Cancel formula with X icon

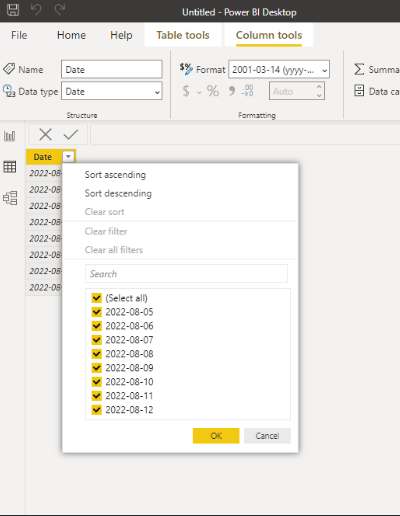pos(45,135)
